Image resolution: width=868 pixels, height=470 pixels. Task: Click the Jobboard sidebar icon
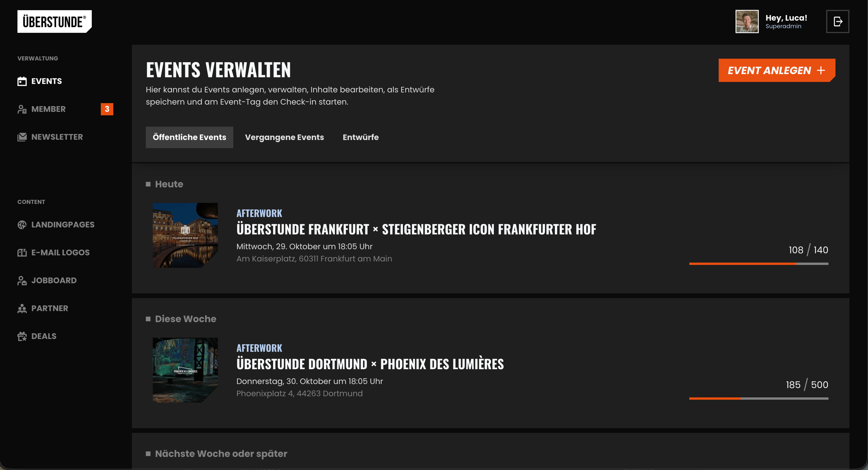coord(22,281)
